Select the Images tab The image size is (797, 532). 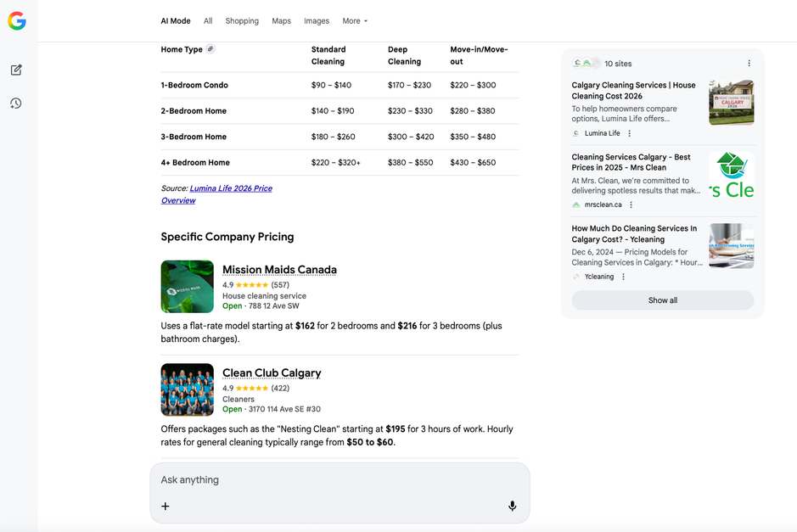pyautogui.click(x=317, y=21)
